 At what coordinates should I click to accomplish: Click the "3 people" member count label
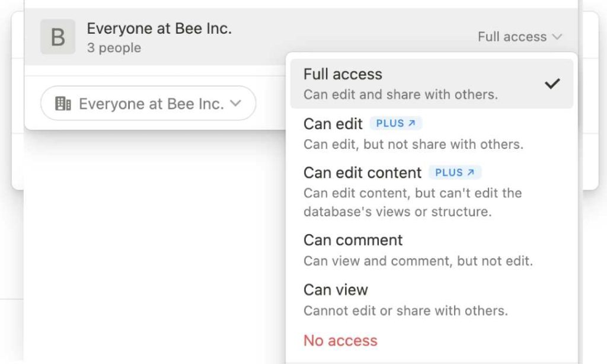[x=114, y=48]
